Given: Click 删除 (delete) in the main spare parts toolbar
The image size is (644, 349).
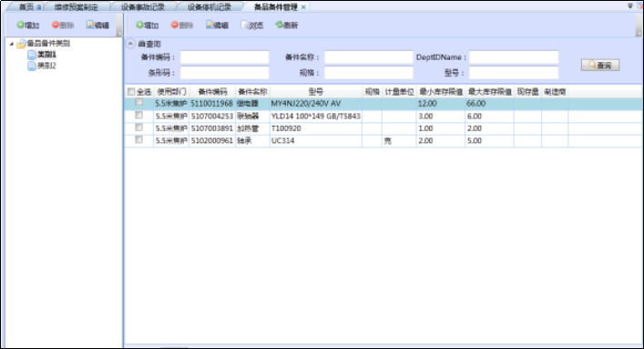Looking at the screenshot, I should pos(182,26).
